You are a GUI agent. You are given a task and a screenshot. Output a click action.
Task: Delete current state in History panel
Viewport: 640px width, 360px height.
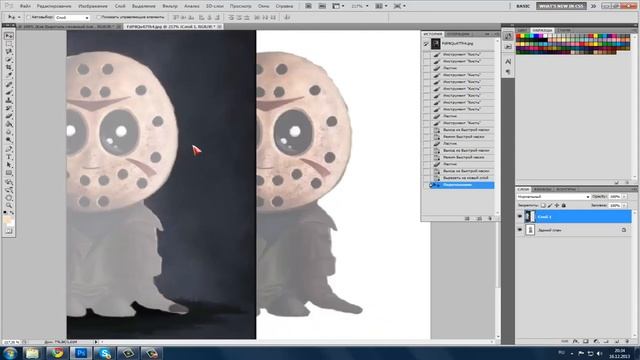(x=490, y=218)
